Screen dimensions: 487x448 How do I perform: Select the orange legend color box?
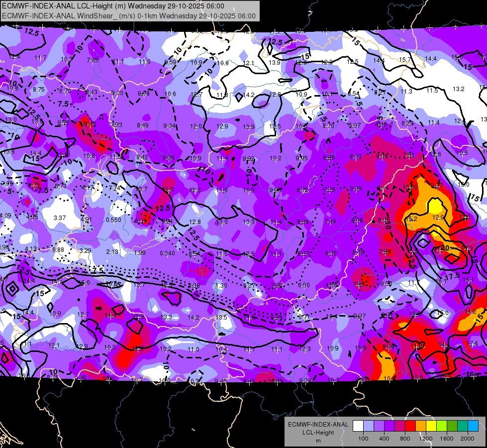[421, 426]
